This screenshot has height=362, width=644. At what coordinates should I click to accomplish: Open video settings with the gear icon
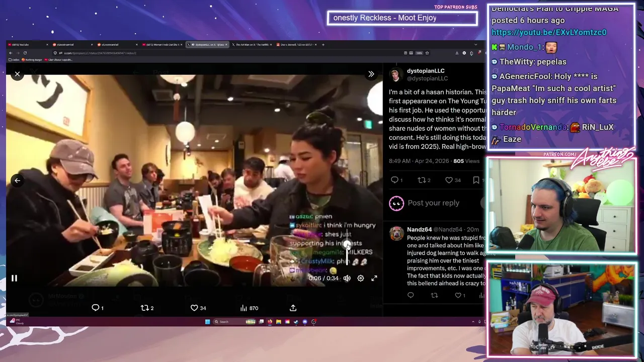click(361, 278)
